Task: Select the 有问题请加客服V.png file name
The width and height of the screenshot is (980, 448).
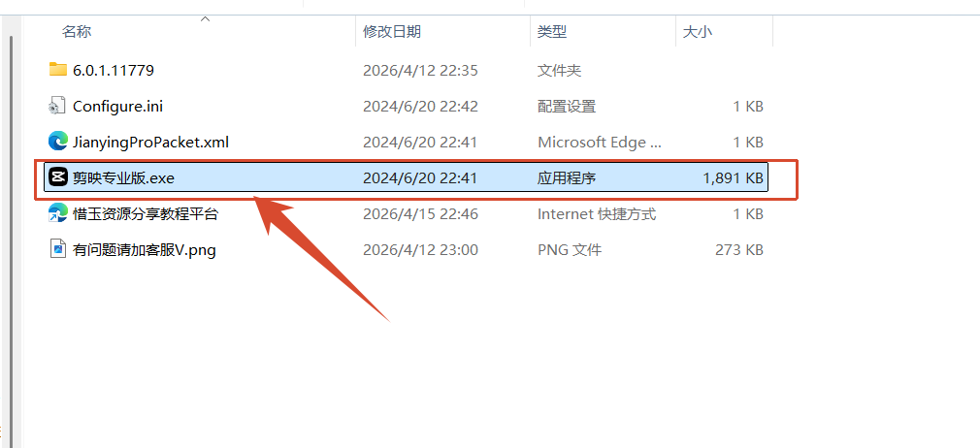Action: [145, 250]
